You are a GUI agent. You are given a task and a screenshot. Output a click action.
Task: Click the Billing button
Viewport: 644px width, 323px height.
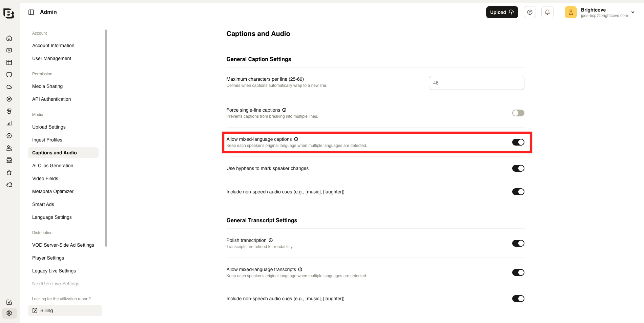[x=65, y=310]
